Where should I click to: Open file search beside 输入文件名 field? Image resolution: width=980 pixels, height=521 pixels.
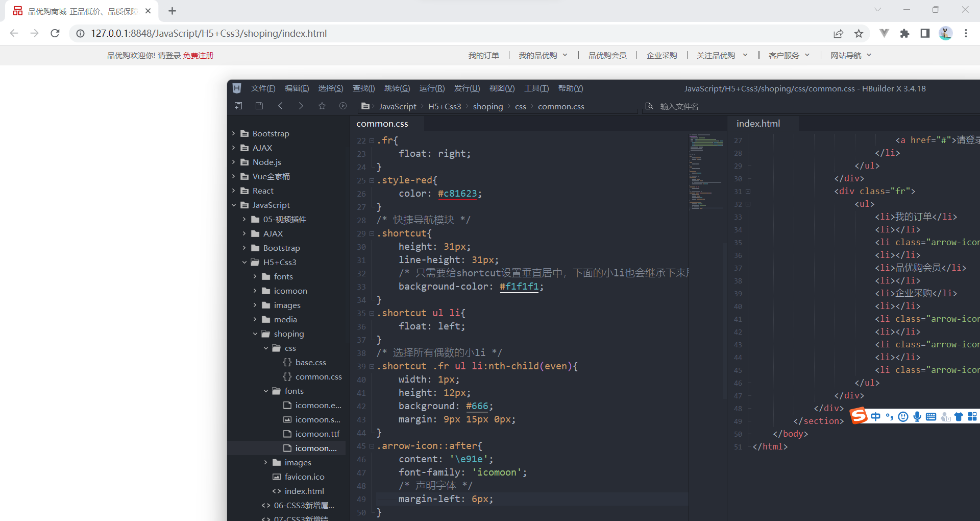click(649, 106)
